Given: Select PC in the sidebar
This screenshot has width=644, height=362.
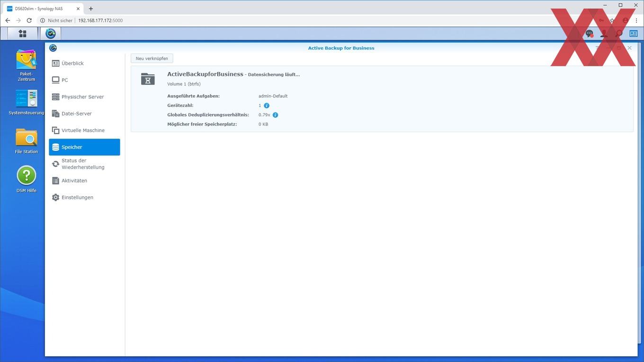Looking at the screenshot, I should point(84,80).
